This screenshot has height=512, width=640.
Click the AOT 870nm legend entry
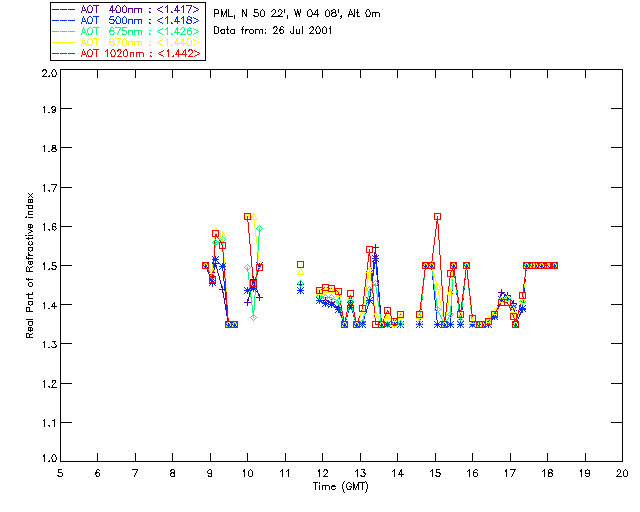(126, 42)
